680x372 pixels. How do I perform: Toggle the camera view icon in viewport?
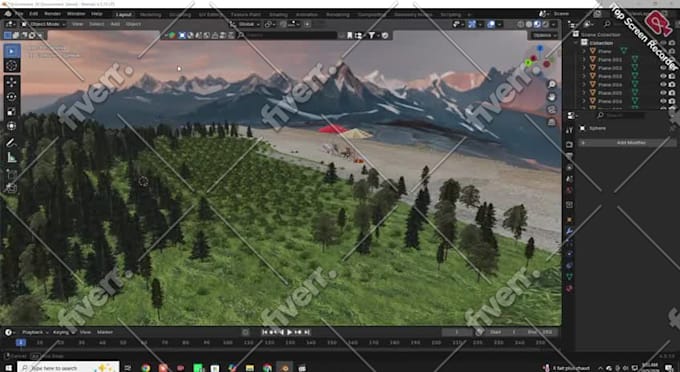(552, 110)
